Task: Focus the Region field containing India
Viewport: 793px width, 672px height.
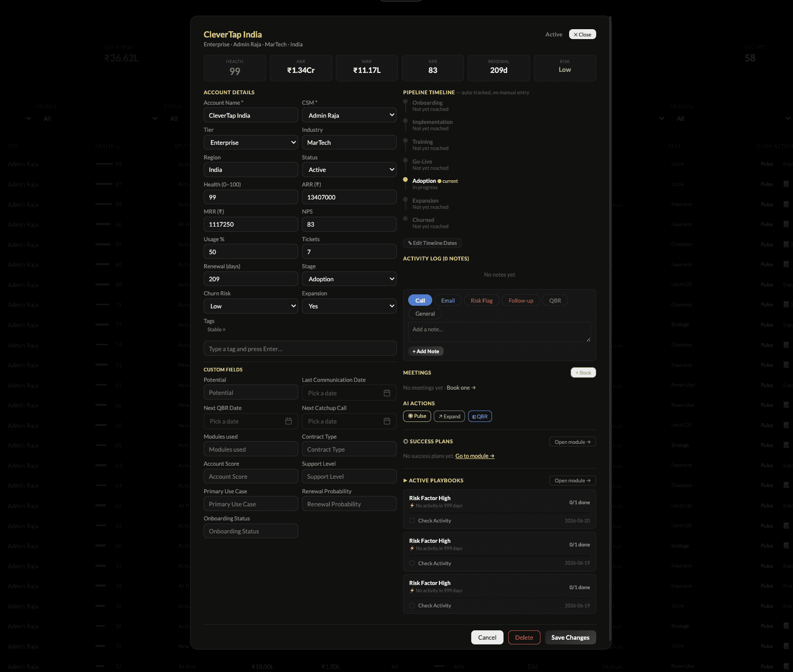Action: [251, 169]
